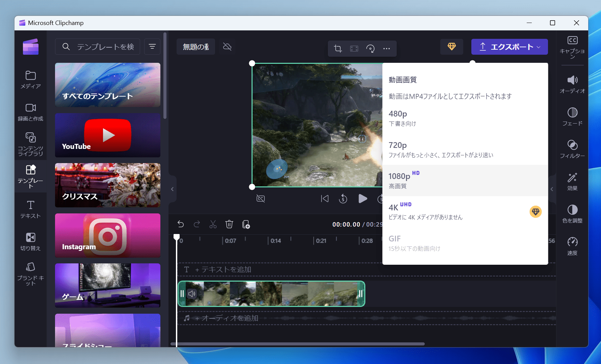This screenshot has width=601, height=364.
Task: Open the オーディオ audio panel
Action: click(572, 84)
